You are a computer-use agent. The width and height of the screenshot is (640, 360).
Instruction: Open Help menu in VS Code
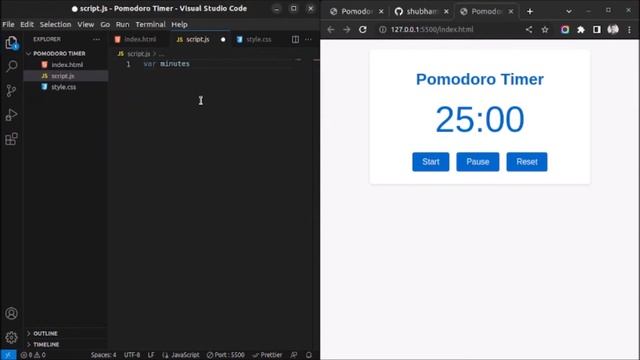179,24
